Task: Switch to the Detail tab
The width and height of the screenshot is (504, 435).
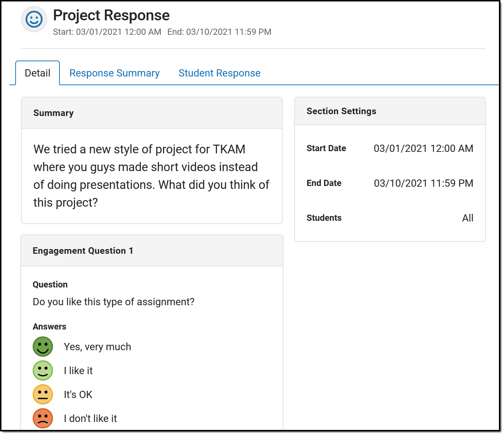Action: coord(37,73)
